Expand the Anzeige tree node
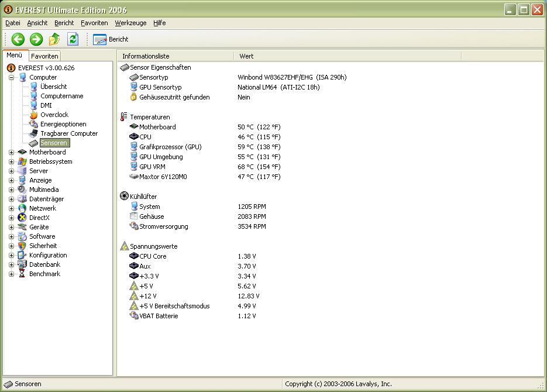The height and width of the screenshot is (392, 547). click(x=12, y=180)
